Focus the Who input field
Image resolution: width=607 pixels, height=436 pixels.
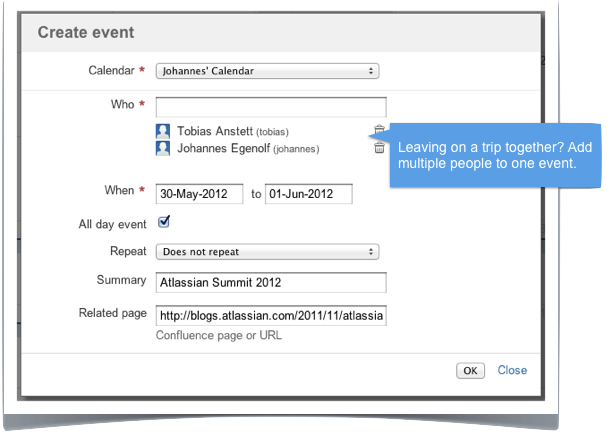(x=271, y=107)
